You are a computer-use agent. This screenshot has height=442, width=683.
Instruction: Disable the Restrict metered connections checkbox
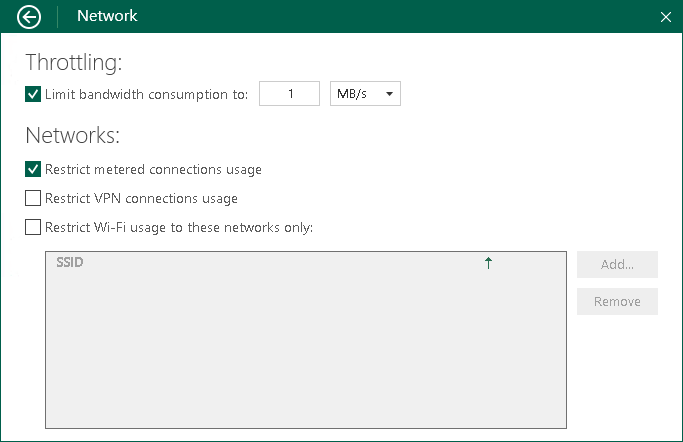pos(33,169)
